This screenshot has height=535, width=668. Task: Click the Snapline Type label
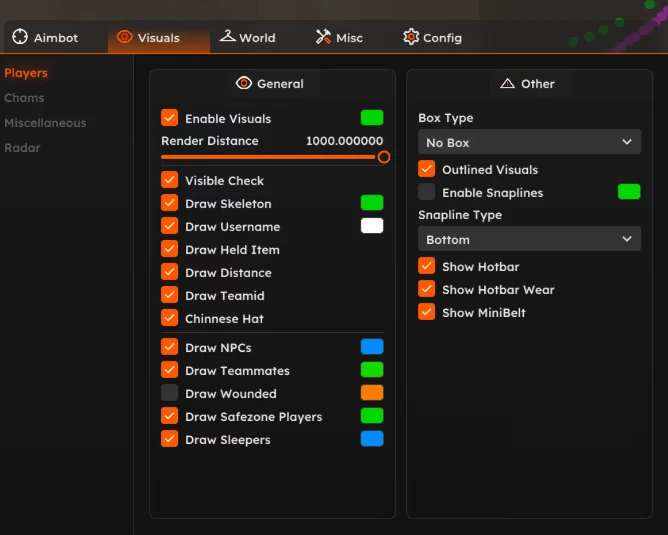[460, 215]
